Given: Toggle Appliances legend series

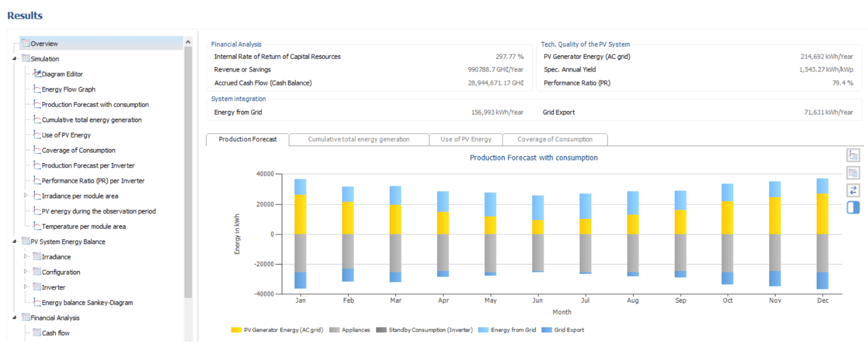Looking at the screenshot, I should (x=349, y=330).
